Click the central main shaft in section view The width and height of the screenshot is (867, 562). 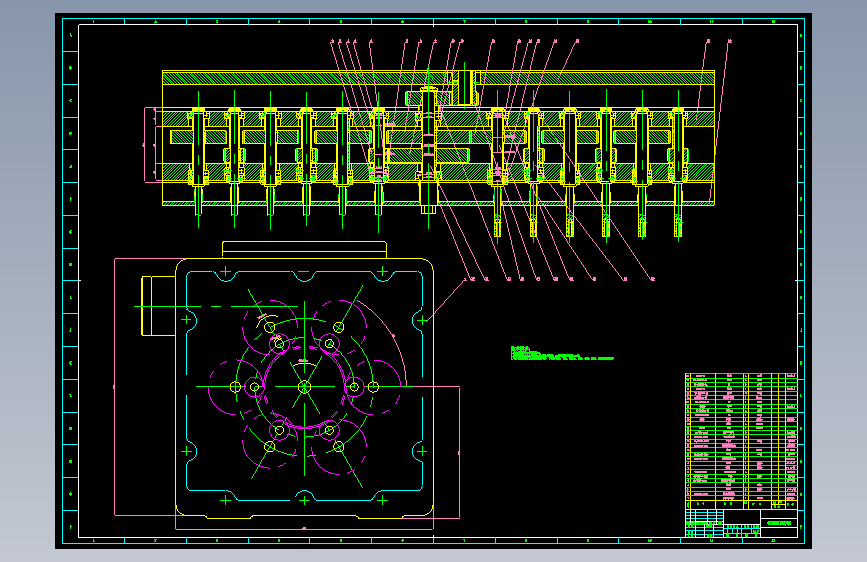coord(429,149)
